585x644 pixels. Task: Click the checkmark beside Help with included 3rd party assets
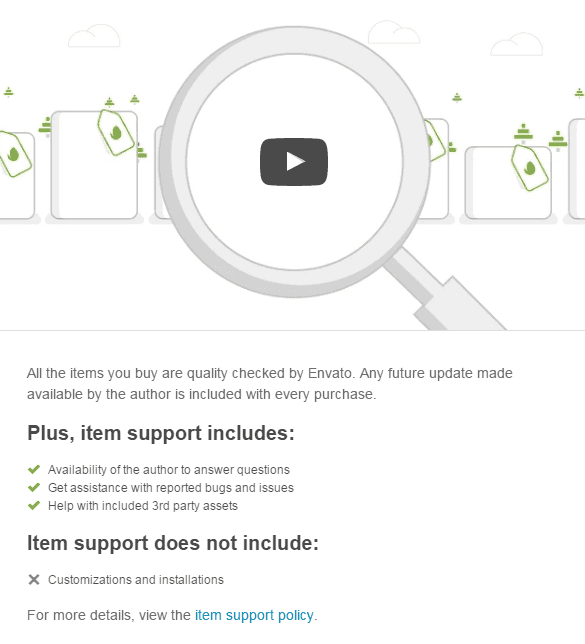[34, 505]
